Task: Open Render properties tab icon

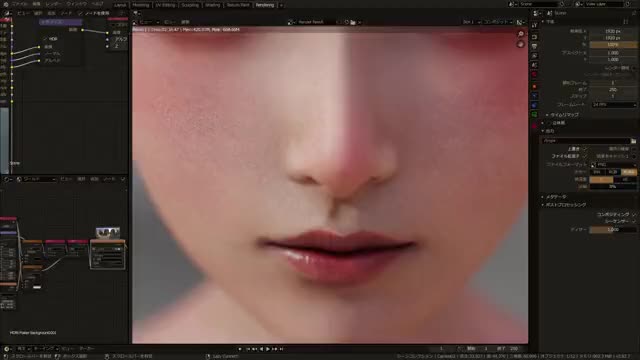Action: click(535, 37)
